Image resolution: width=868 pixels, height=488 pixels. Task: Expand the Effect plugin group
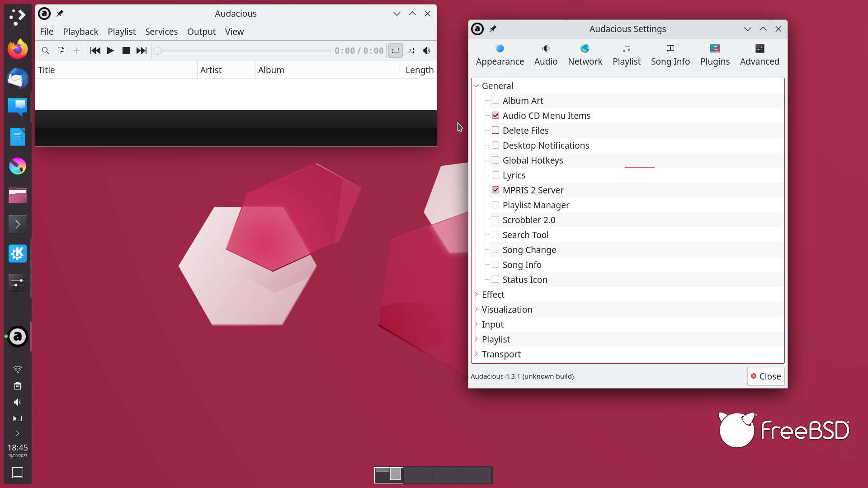click(x=476, y=295)
